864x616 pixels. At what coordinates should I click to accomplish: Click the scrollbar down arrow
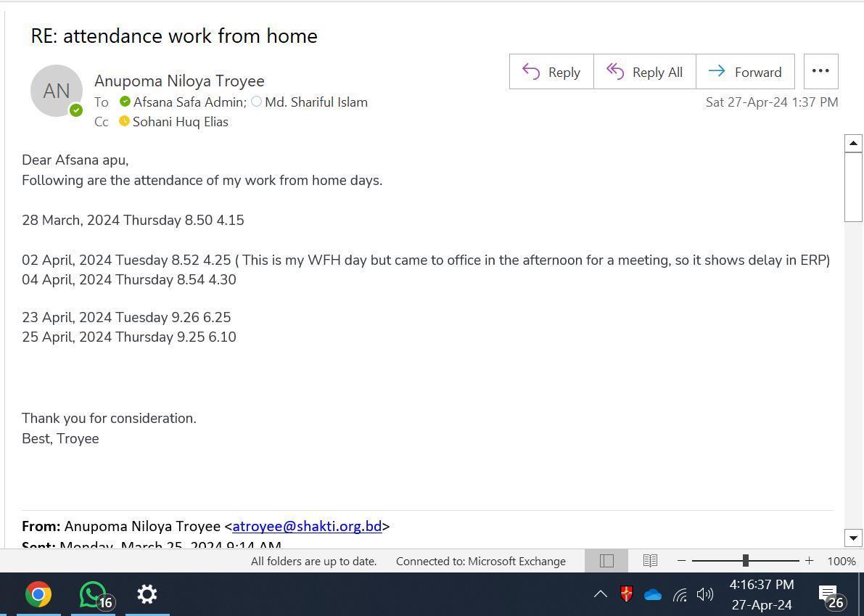point(853,538)
